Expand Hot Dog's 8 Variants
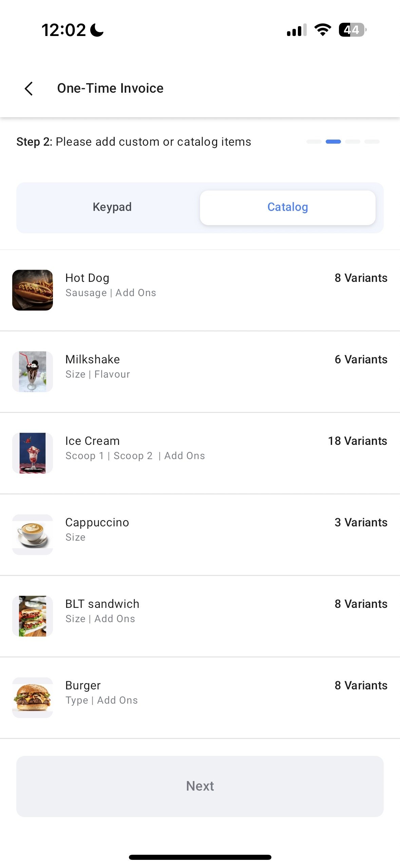This screenshot has height=868, width=400. tap(361, 278)
